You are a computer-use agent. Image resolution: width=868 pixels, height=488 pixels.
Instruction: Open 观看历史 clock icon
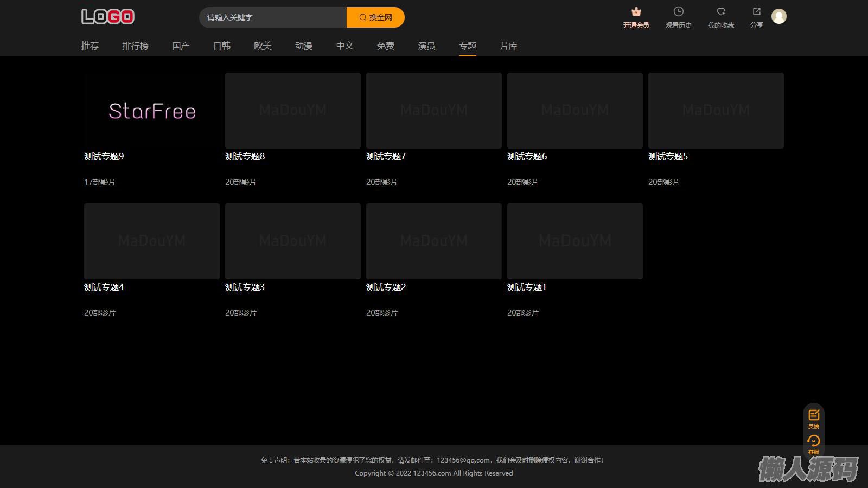pos(678,12)
